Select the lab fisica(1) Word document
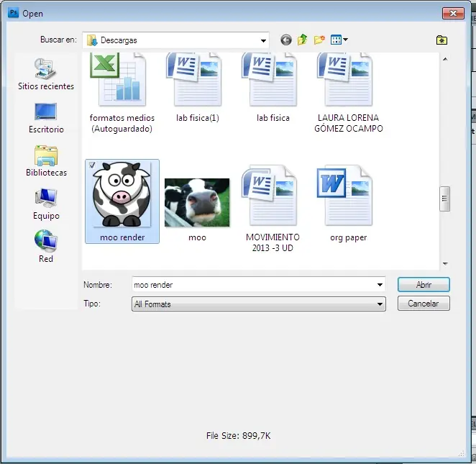The width and height of the screenshot is (476, 464). pos(197,88)
